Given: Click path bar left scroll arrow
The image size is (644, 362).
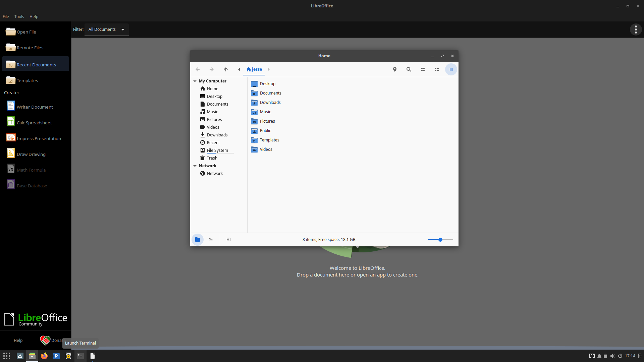Looking at the screenshot, I should 239,69.
